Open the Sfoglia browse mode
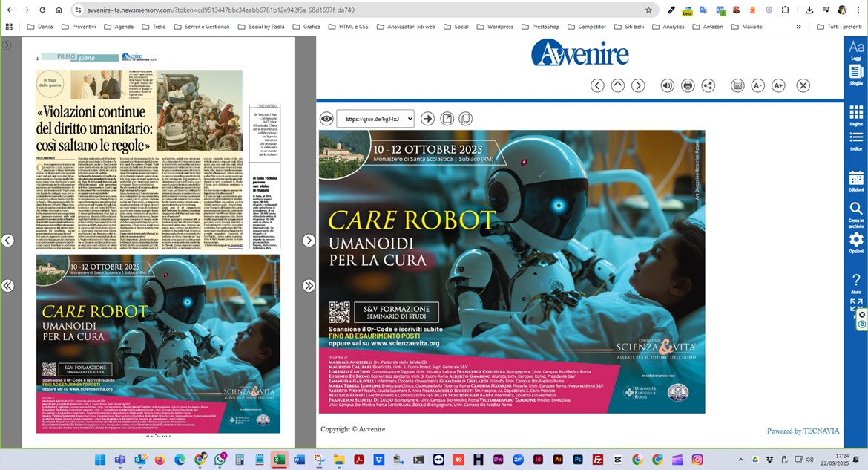 (856, 75)
